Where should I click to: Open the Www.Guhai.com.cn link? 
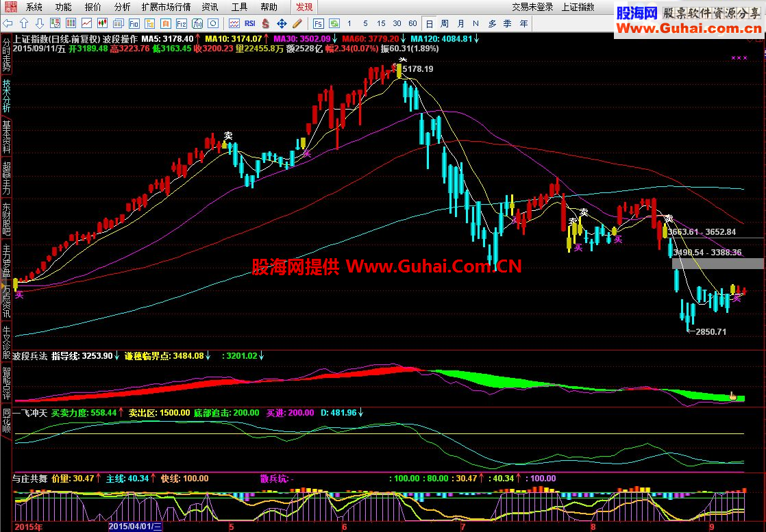point(689,28)
